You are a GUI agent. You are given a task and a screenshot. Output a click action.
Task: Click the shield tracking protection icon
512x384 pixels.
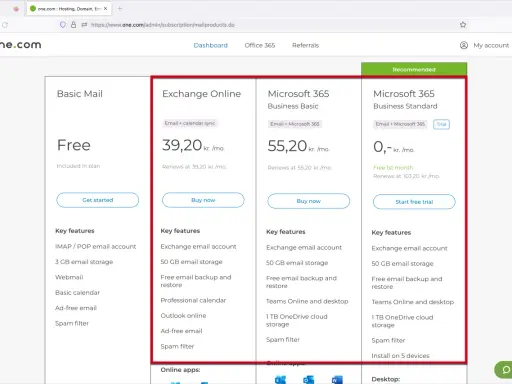pyautogui.click(x=63, y=24)
